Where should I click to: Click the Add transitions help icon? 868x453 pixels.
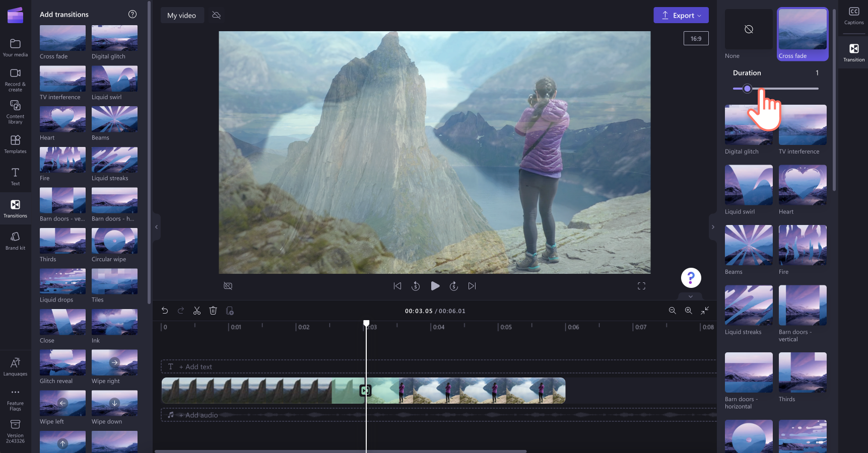point(132,14)
